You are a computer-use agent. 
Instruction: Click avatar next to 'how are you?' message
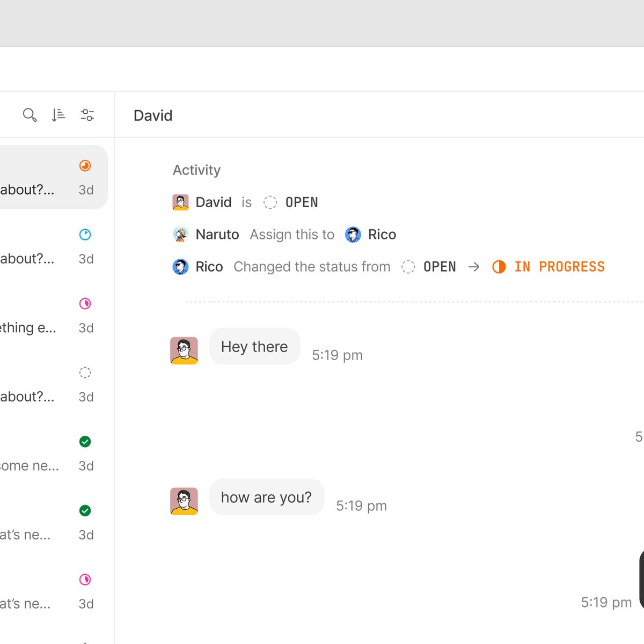tap(184, 501)
